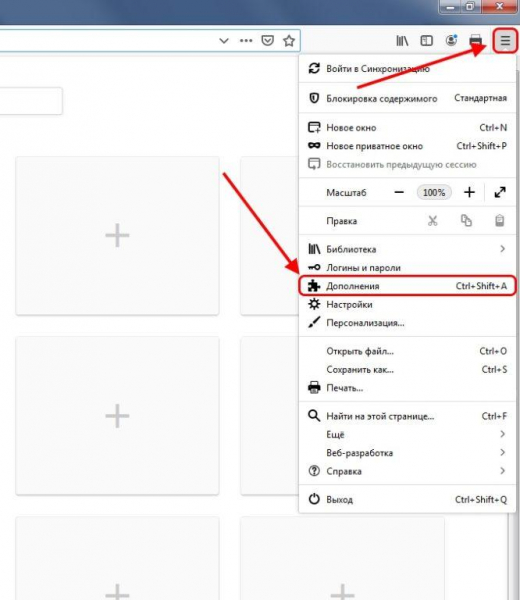Enter full screen mode icon

coord(500,192)
